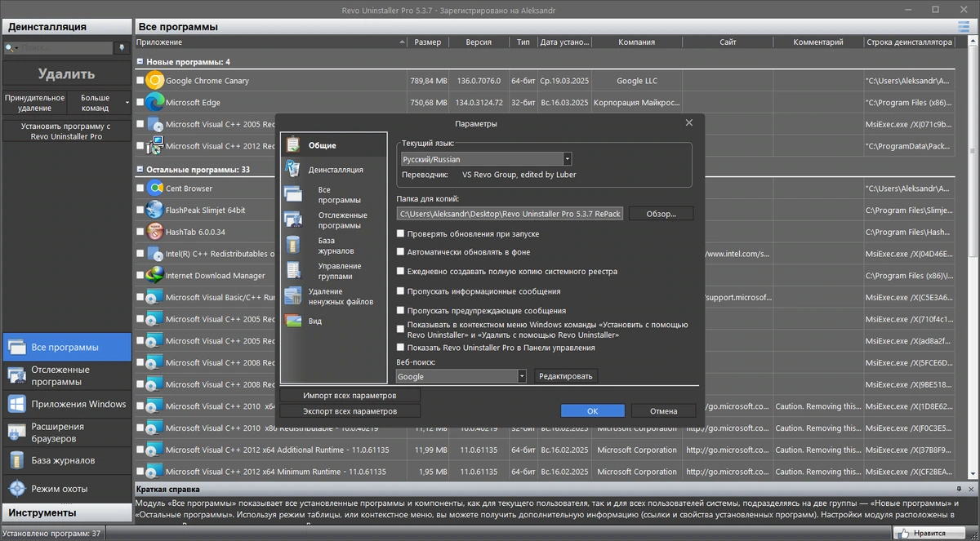This screenshot has height=541, width=980.
Task: Select Управление группами in the Параметры dialog list
Action: pos(333,271)
